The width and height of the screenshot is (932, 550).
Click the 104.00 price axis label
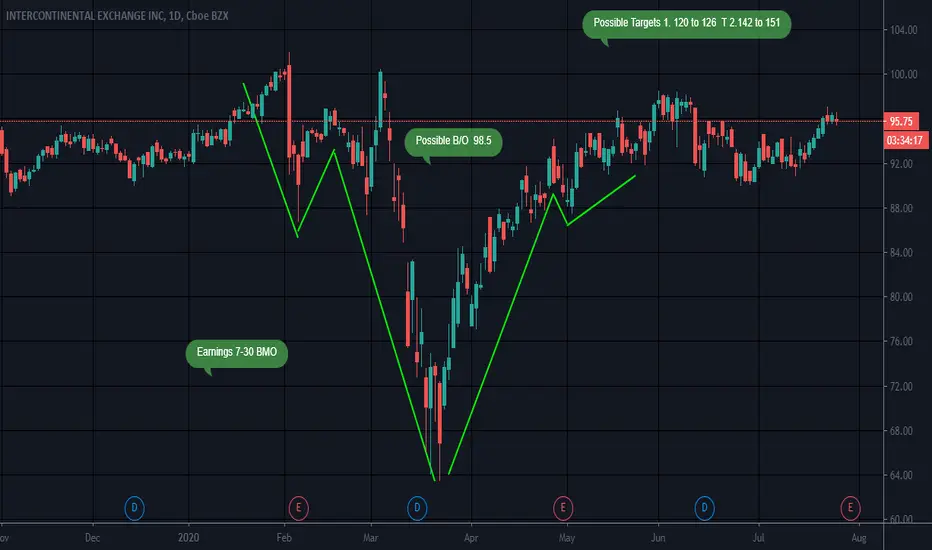click(903, 30)
